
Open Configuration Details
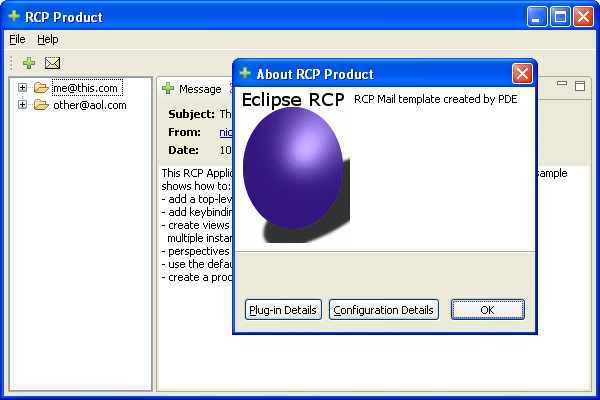[383, 310]
